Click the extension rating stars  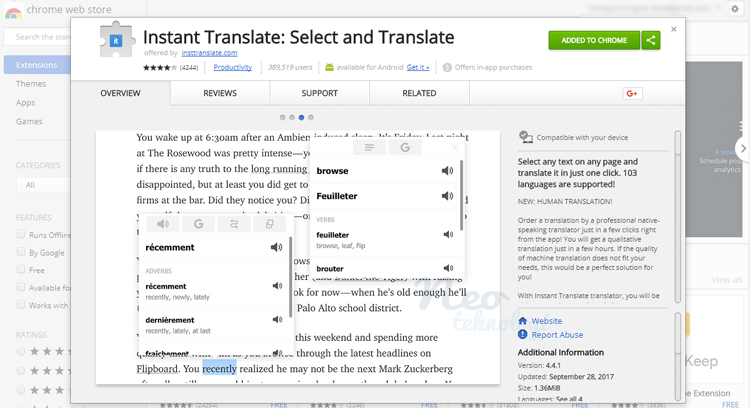pos(160,67)
